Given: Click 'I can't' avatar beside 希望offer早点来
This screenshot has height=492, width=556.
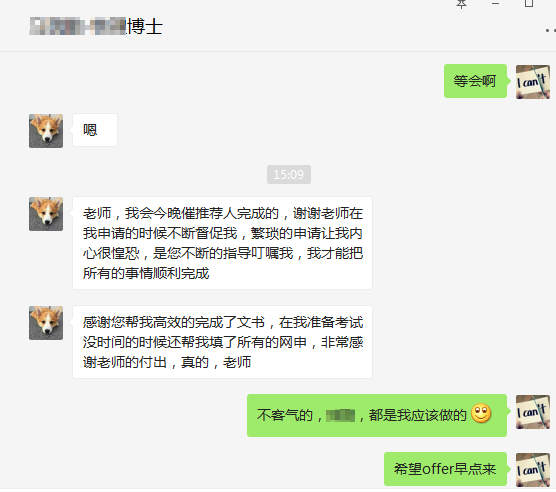Looking at the screenshot, I should click(x=533, y=470).
